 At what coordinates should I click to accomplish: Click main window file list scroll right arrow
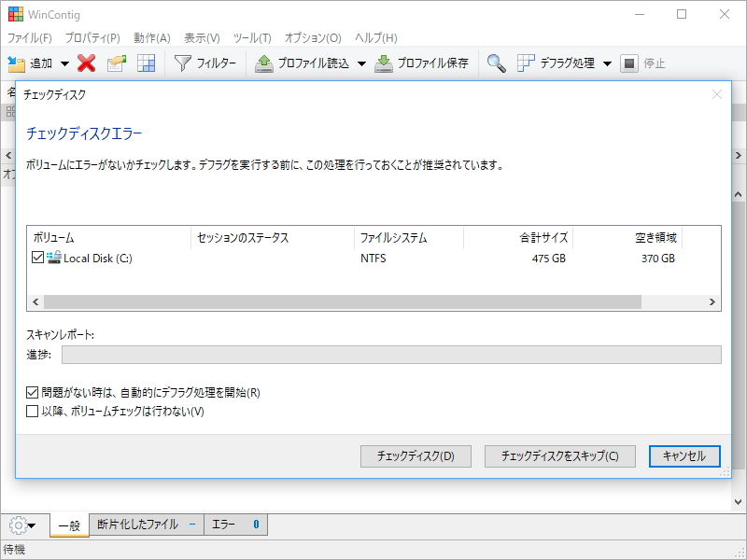[739, 155]
